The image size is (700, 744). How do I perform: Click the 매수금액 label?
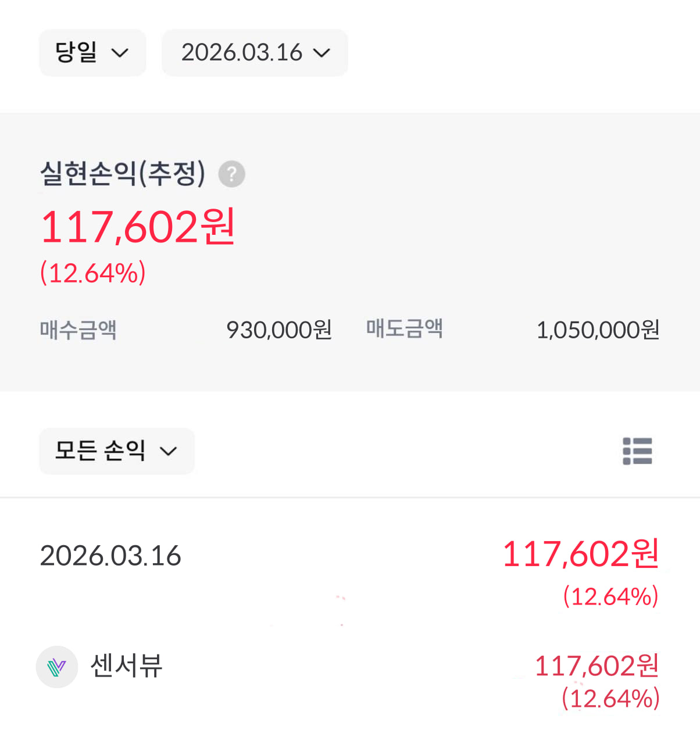[x=78, y=330]
